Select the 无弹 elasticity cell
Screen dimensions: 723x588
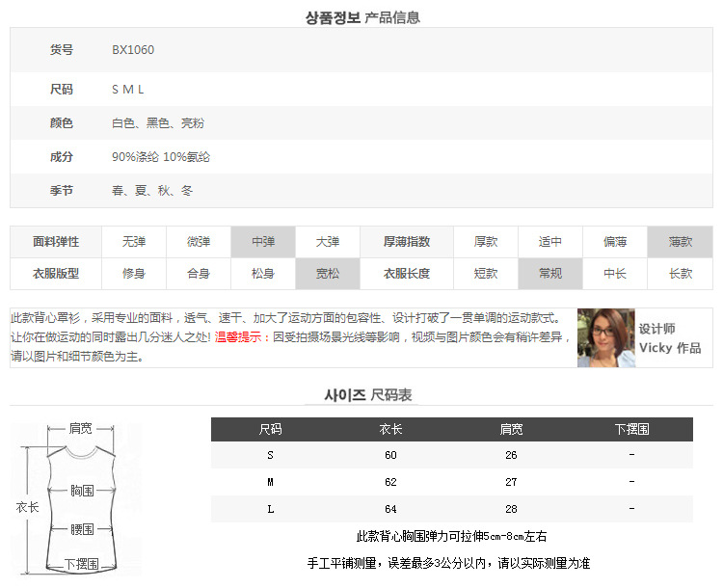(134, 242)
